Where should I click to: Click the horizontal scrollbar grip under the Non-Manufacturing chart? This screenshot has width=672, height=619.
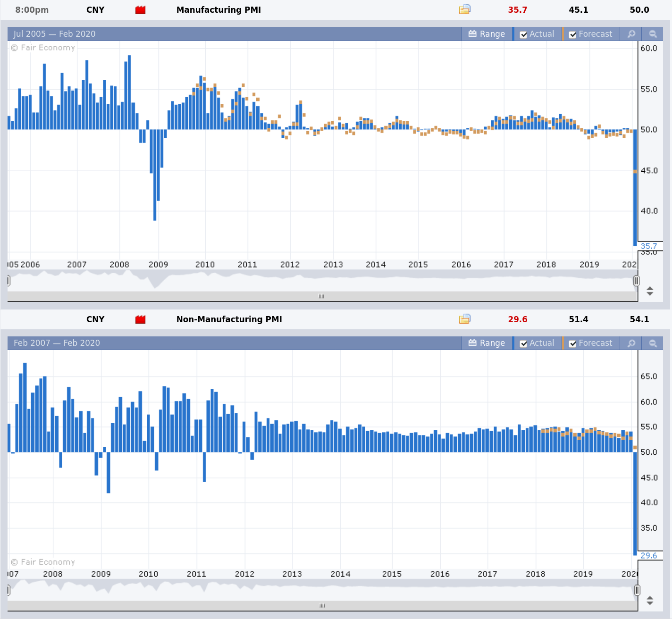[x=322, y=605]
